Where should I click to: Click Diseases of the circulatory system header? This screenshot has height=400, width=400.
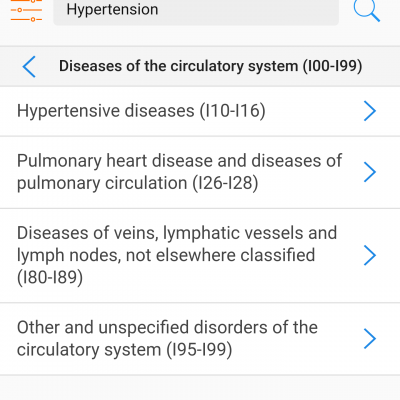[210, 66]
